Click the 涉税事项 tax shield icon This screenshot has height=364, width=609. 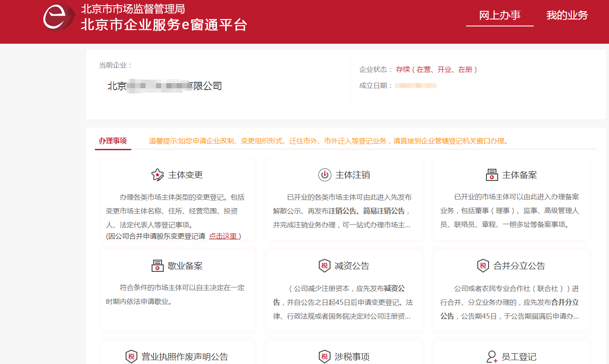point(324,357)
